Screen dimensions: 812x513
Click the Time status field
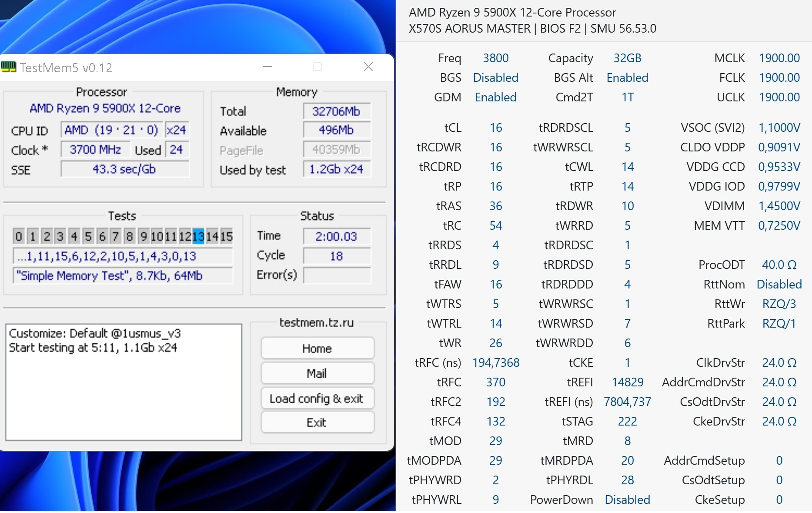click(x=336, y=236)
